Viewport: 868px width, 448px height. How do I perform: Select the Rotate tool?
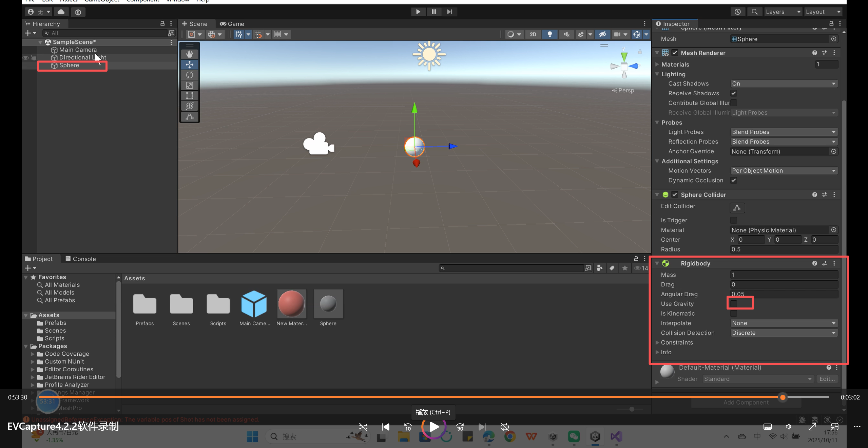(189, 75)
